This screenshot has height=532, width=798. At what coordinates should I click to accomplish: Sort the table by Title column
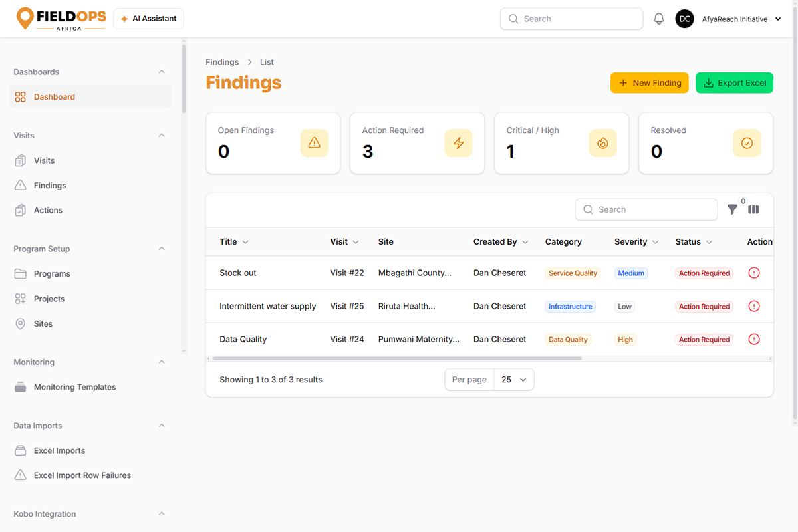[x=234, y=242]
